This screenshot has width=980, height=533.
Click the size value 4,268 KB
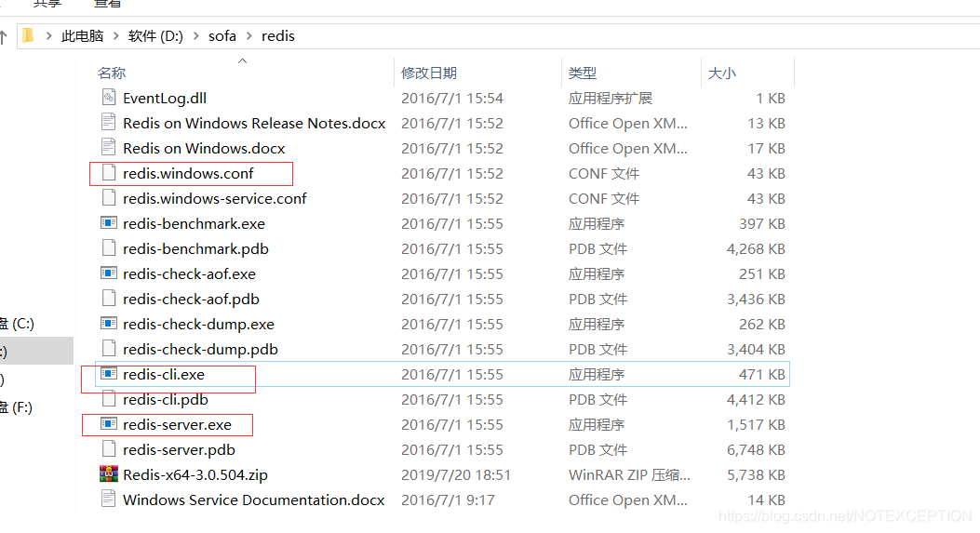click(x=756, y=248)
